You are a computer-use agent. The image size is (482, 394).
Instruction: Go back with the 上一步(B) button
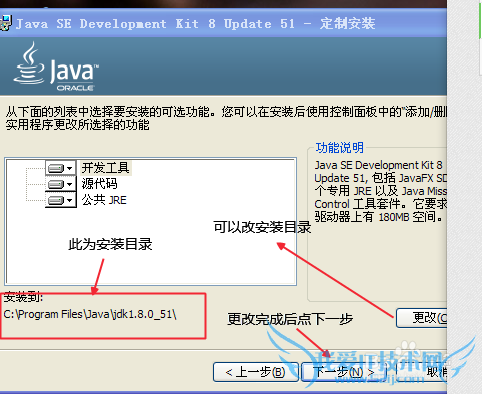pyautogui.click(x=256, y=372)
